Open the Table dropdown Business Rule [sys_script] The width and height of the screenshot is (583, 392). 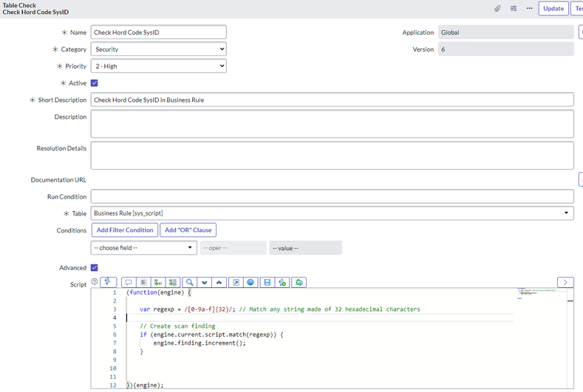point(333,213)
